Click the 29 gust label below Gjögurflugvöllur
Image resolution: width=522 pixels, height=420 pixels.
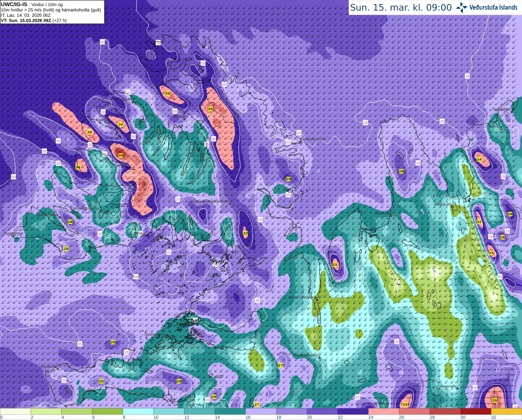288,179
